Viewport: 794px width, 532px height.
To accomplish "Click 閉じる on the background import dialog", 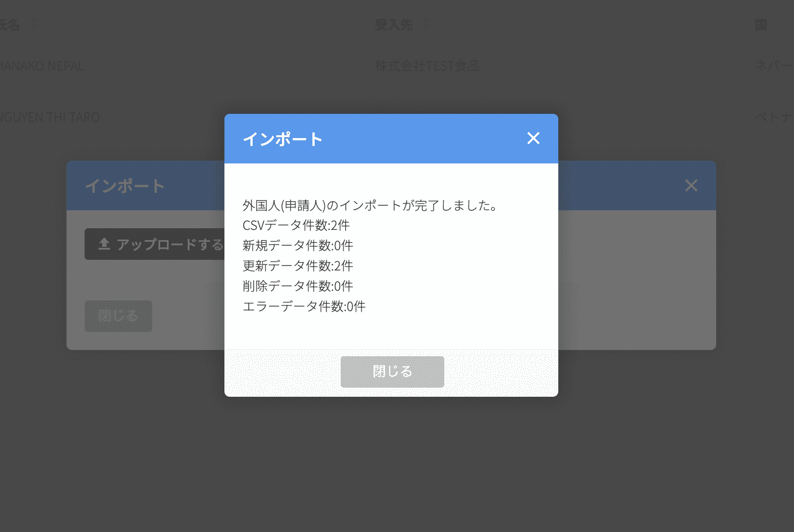I will (x=118, y=316).
